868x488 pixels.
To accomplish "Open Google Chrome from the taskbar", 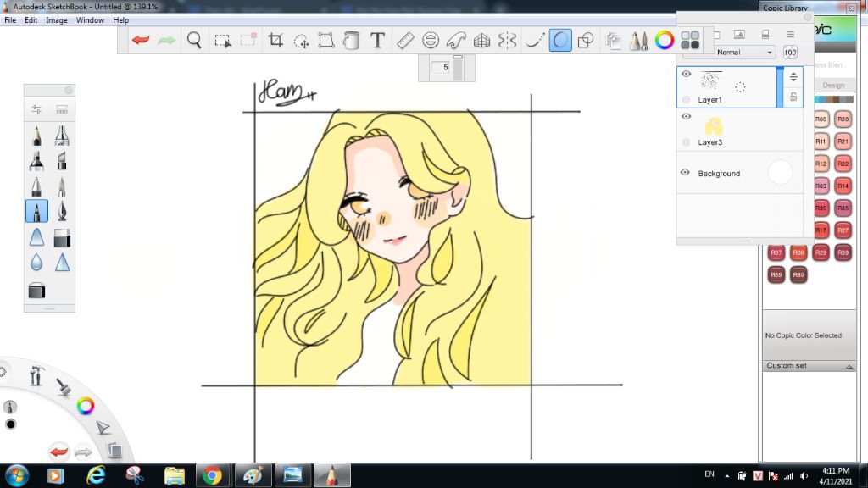I will click(x=211, y=476).
